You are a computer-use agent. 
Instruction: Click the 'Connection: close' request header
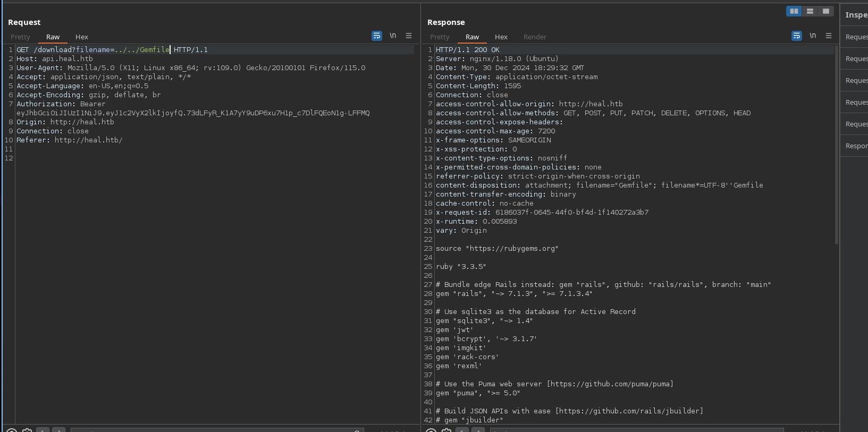(53, 131)
